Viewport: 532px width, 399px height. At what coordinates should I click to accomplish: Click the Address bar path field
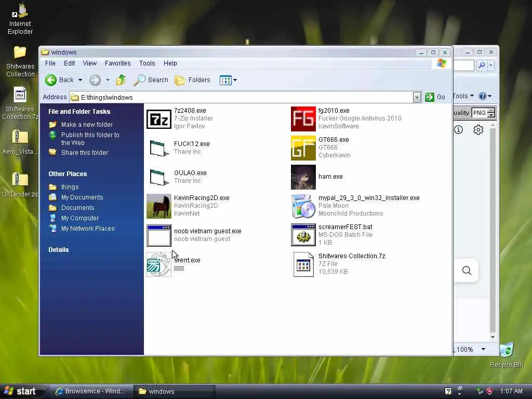click(241, 97)
